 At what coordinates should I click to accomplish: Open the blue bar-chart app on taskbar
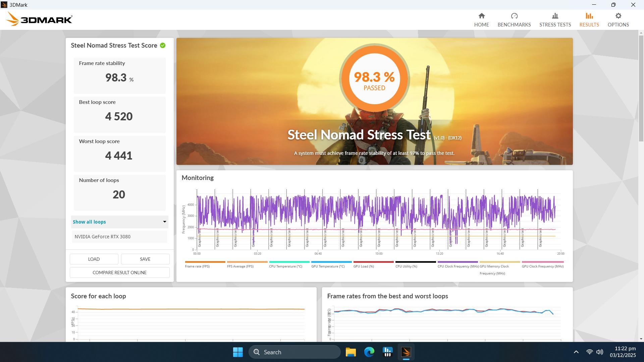tap(387, 352)
